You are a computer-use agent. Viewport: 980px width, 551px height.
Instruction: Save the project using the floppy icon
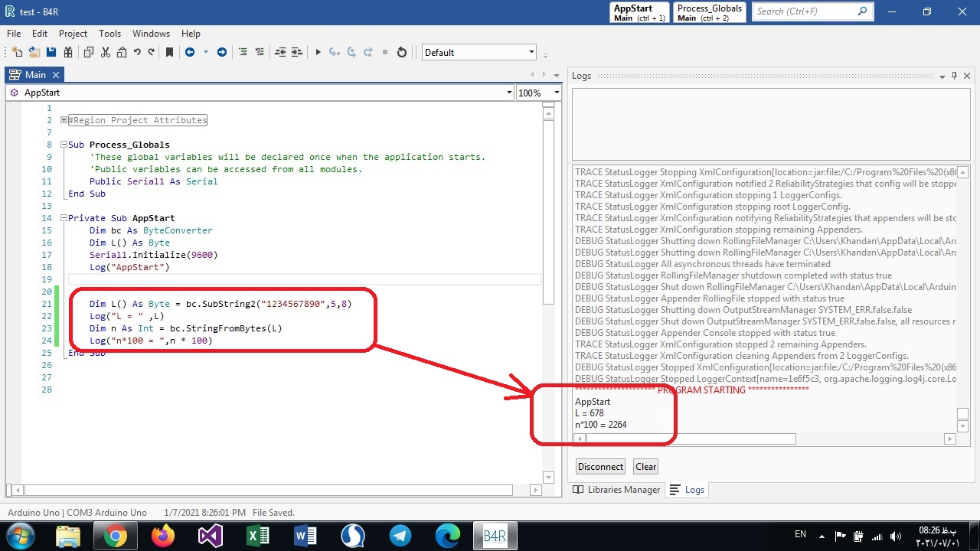tap(51, 52)
